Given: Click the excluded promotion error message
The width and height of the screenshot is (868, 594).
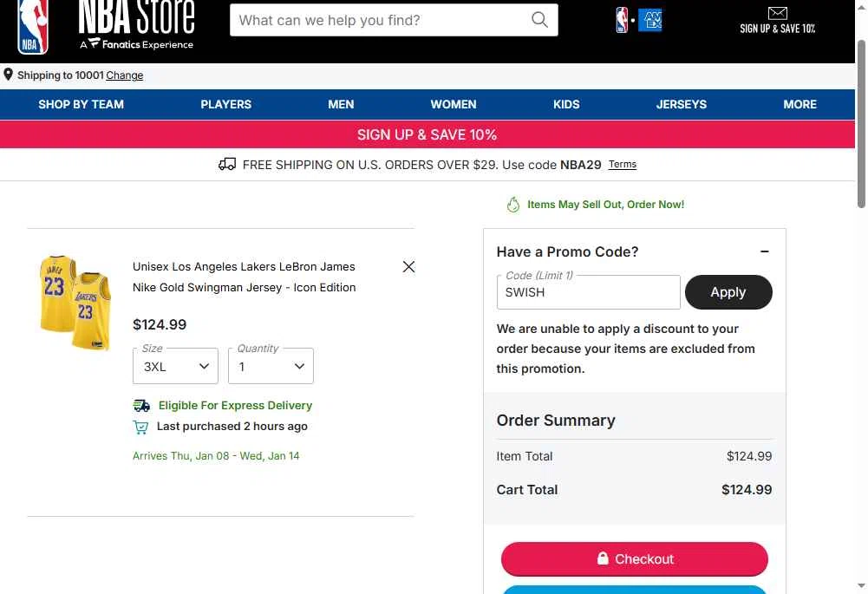Looking at the screenshot, I should (x=625, y=349).
